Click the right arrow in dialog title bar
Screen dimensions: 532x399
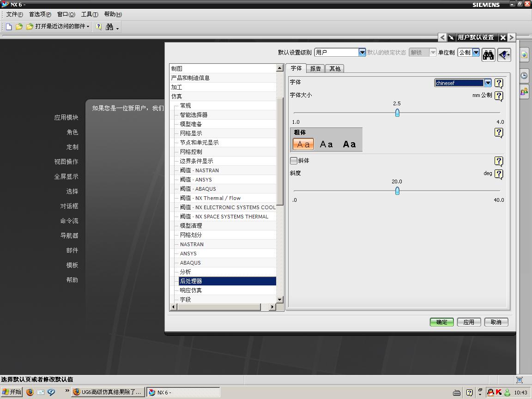click(512, 37)
